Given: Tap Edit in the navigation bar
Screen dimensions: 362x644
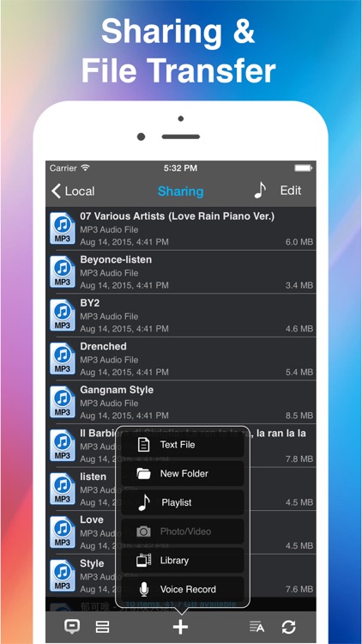Looking at the screenshot, I should (x=291, y=191).
